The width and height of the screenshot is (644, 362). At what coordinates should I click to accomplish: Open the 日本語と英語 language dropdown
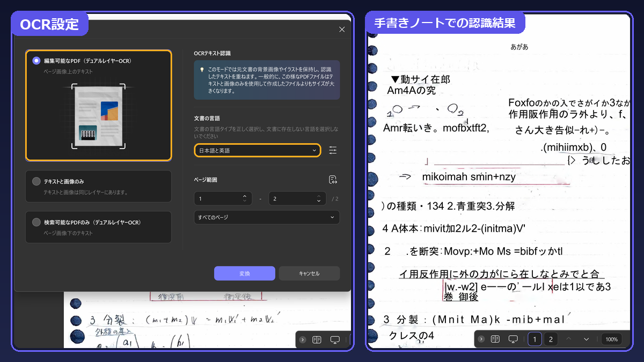[258, 151]
